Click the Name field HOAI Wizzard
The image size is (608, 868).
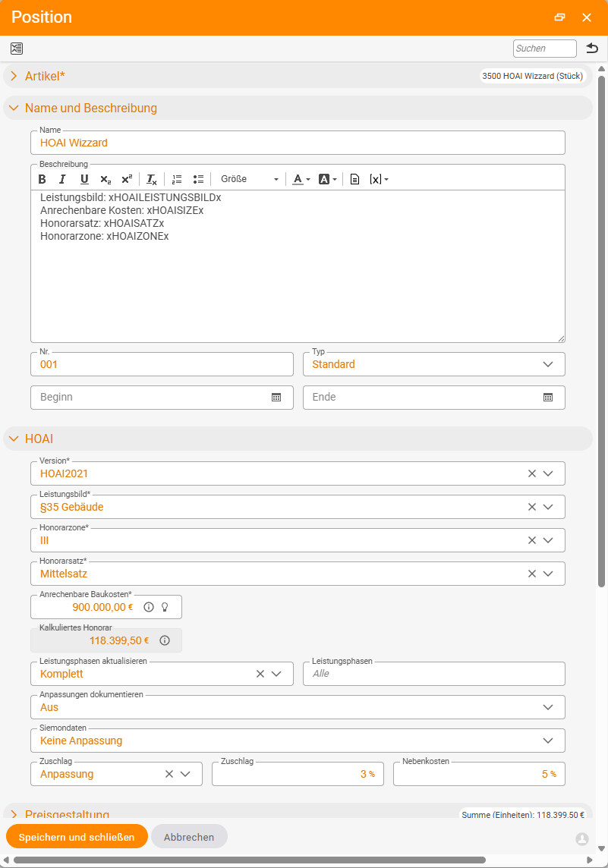[298, 143]
